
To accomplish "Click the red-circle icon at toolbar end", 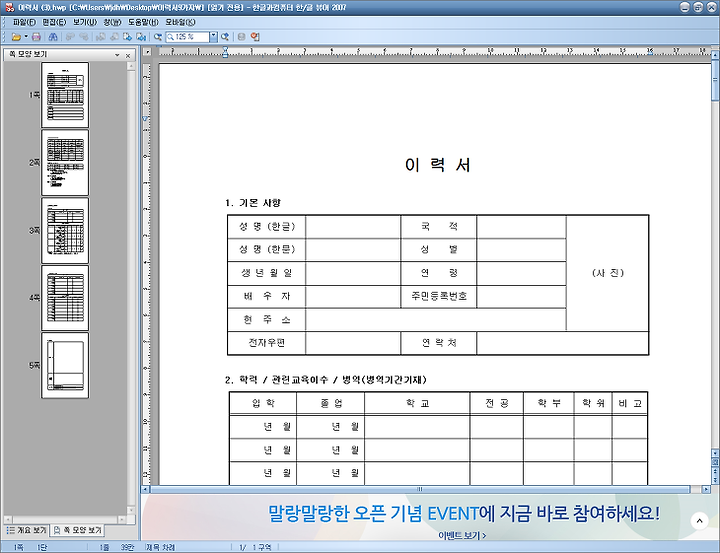I will tap(255, 37).
